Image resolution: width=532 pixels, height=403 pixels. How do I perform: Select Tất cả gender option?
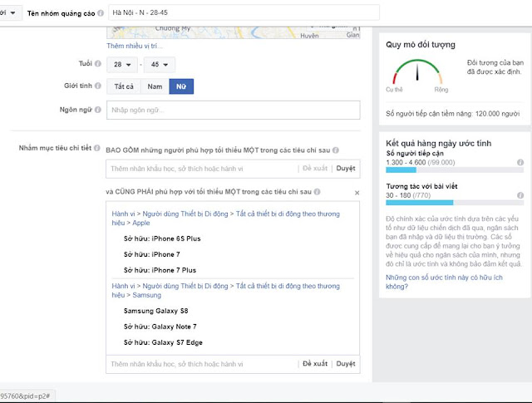tap(124, 86)
